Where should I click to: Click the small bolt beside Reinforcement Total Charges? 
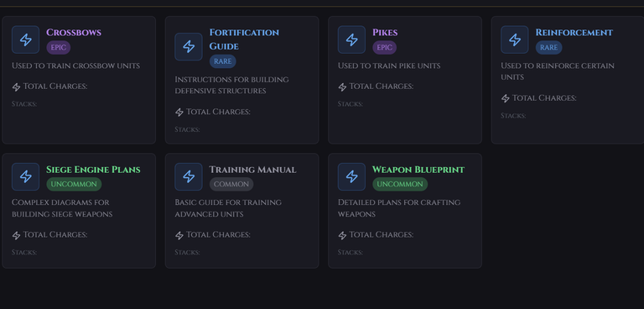[505, 99]
